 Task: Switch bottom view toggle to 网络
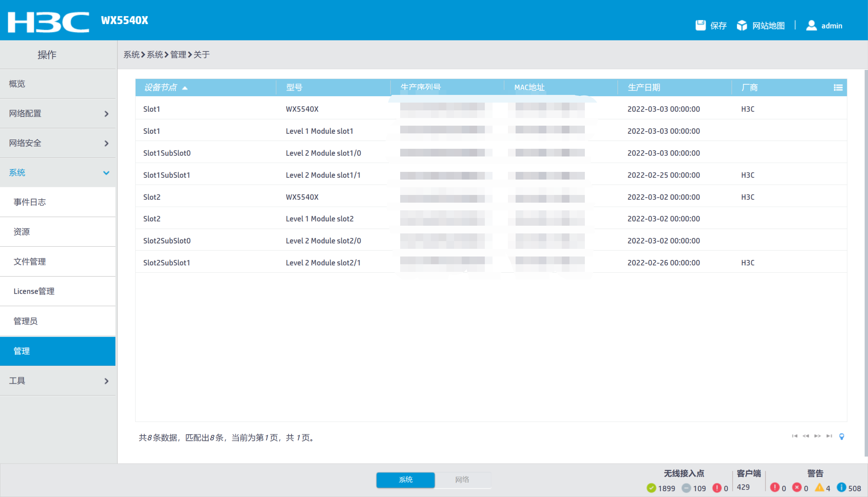pos(462,480)
